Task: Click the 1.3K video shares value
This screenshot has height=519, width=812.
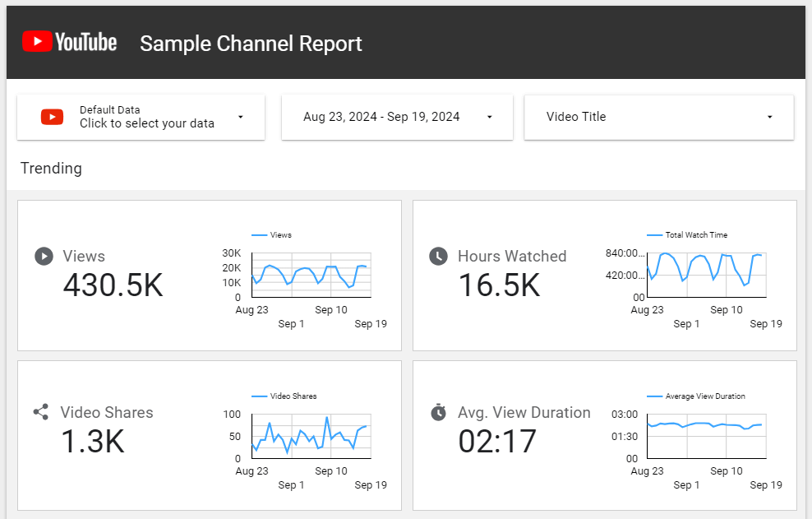Action: point(92,442)
